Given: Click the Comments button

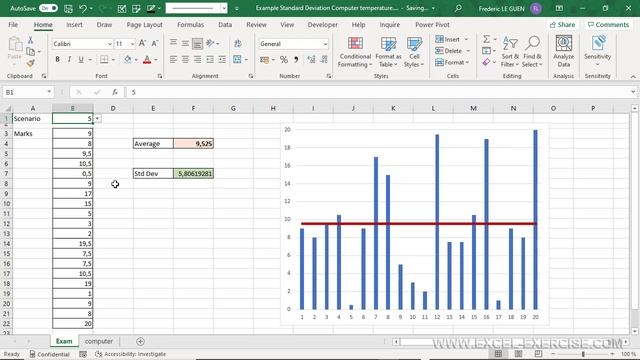Looking at the screenshot, I should pyautogui.click(x=608, y=25).
